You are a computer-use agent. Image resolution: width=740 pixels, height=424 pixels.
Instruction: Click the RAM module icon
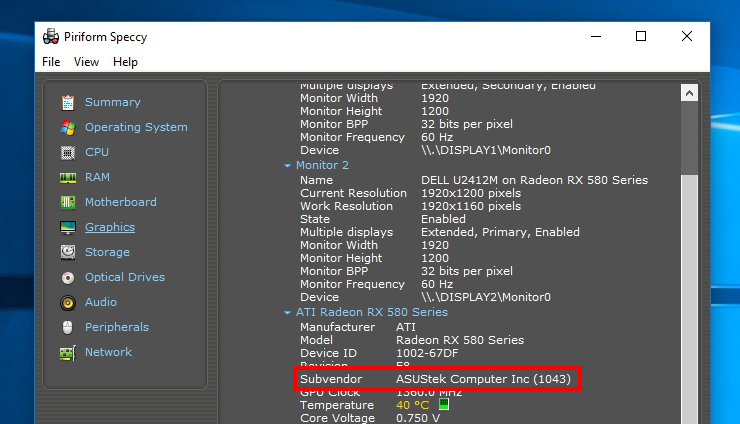[67, 178]
